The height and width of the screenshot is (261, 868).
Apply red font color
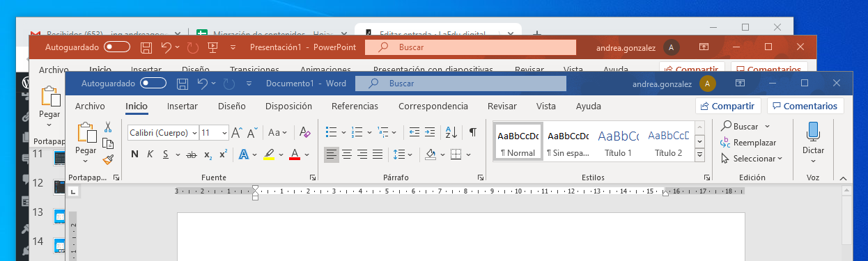click(294, 154)
